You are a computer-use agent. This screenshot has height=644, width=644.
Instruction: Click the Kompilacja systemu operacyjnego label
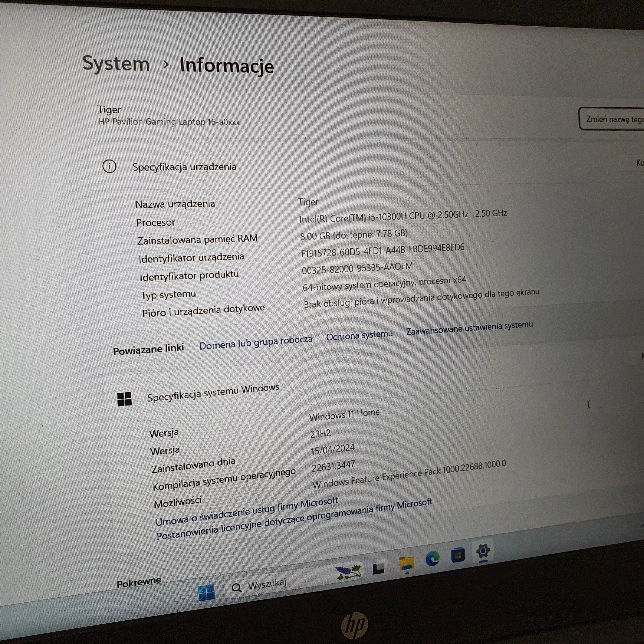[224, 479]
